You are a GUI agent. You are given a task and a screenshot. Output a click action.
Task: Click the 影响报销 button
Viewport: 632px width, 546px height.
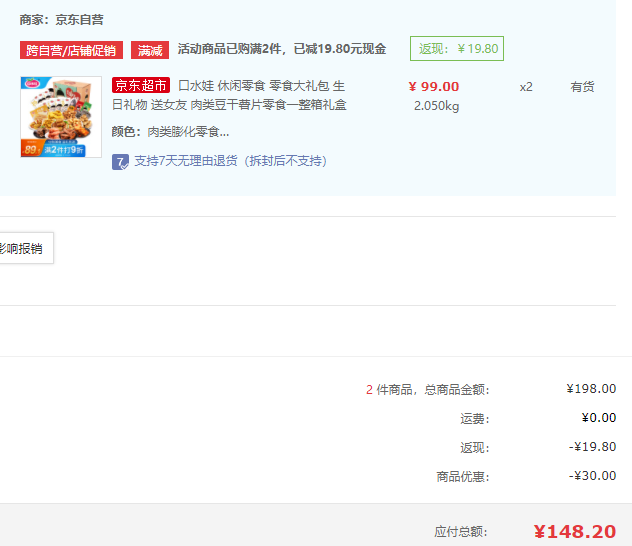pyautogui.click(x=27, y=248)
